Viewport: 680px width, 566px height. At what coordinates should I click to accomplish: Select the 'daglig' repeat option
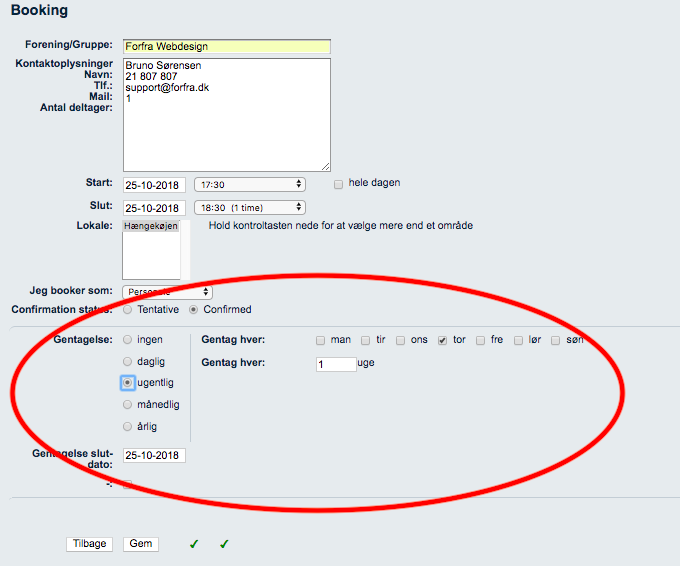tap(127, 361)
